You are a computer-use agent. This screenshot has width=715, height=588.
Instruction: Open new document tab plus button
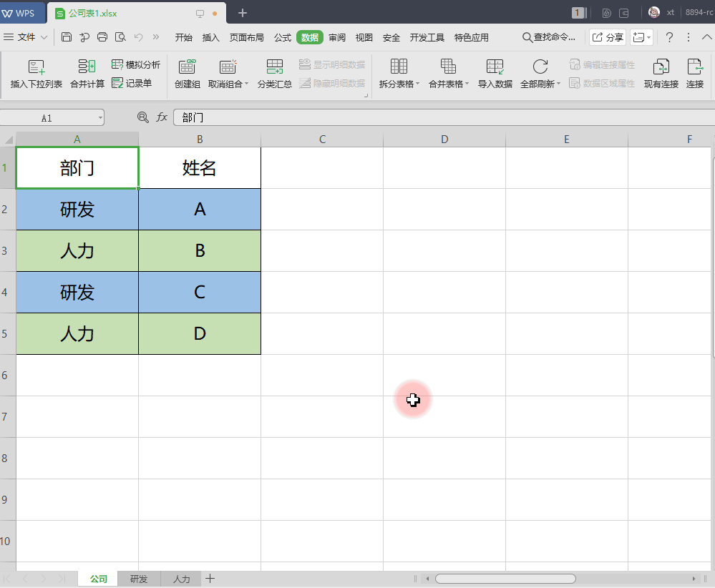(243, 13)
